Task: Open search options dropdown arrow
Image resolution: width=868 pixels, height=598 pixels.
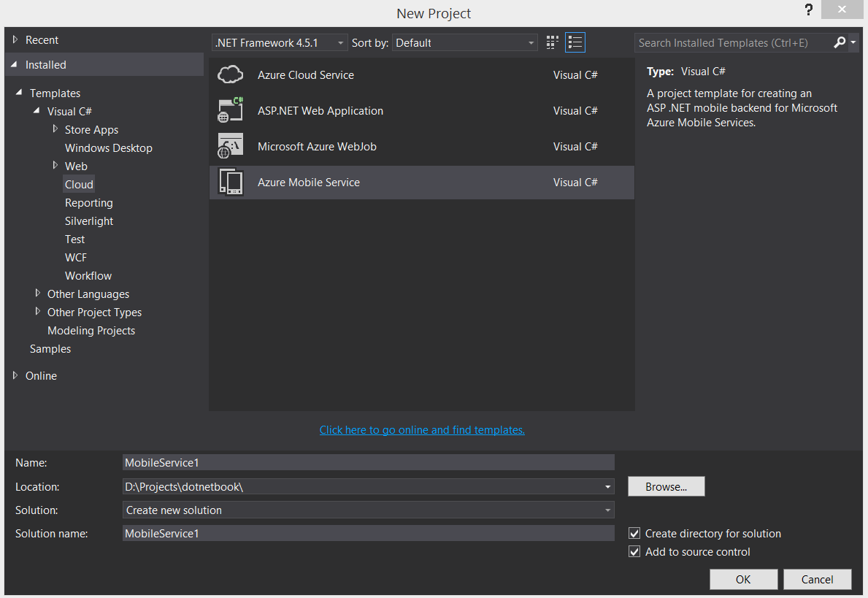Action: 853,42
